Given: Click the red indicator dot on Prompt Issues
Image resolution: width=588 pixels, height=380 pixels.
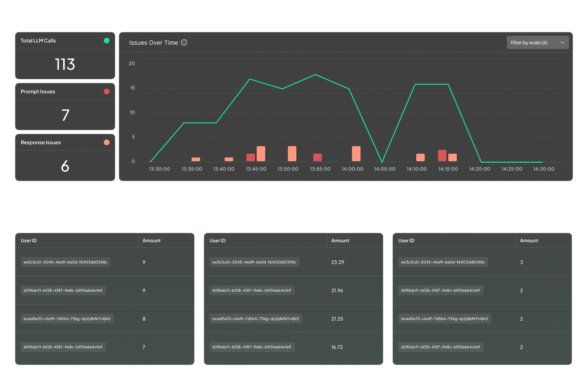Looking at the screenshot, I should pos(107,91).
